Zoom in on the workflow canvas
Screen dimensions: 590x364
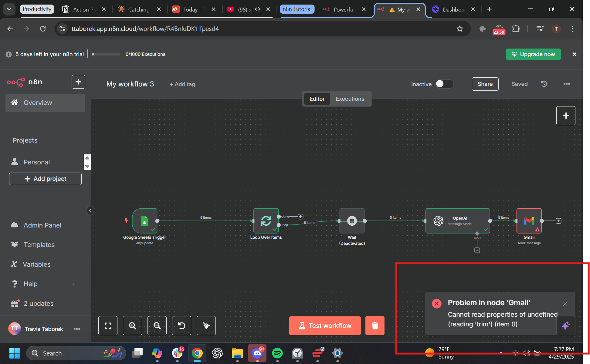coord(132,325)
